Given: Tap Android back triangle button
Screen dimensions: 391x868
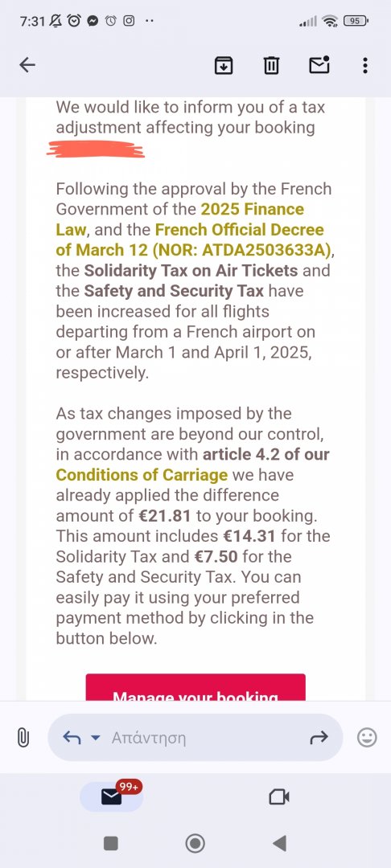Looking at the screenshot, I should point(280,843).
